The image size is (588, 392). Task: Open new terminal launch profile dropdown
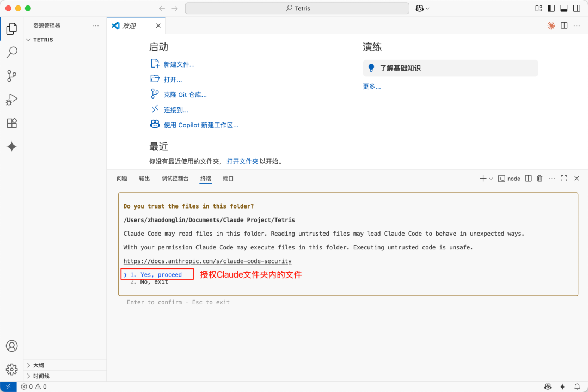[x=491, y=179]
